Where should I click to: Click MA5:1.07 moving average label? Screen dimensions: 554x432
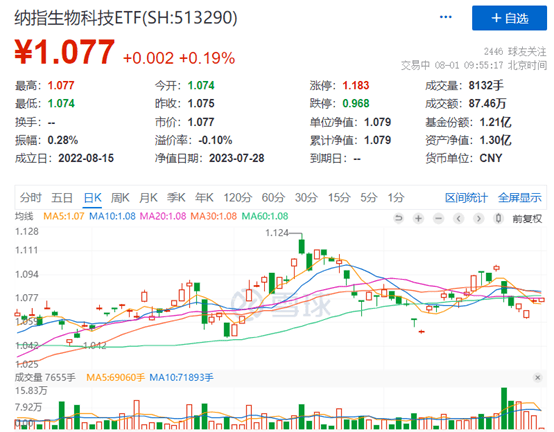pyautogui.click(x=64, y=216)
